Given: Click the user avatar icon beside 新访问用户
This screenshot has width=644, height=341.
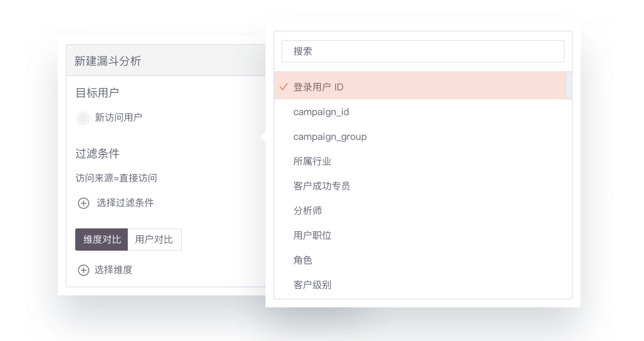Looking at the screenshot, I should click(x=83, y=118).
